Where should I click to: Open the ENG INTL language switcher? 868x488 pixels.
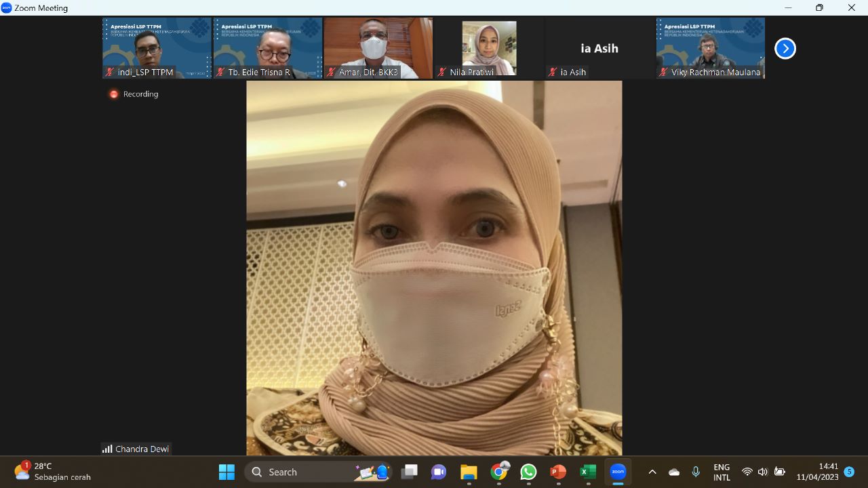pyautogui.click(x=722, y=472)
